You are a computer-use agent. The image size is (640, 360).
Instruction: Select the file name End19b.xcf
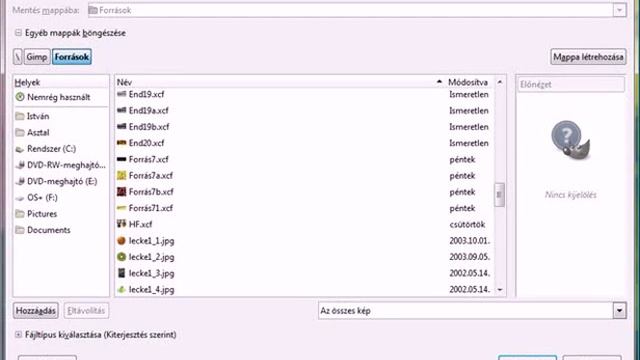[149, 127]
